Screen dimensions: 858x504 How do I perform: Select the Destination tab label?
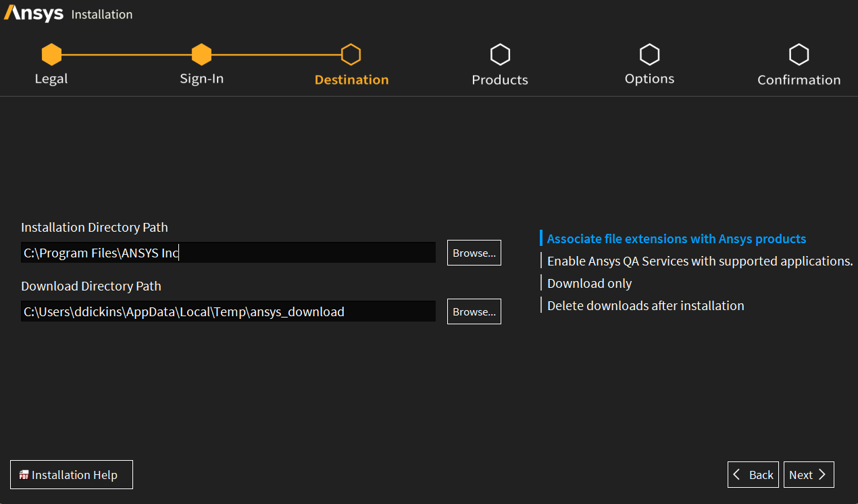tap(351, 79)
